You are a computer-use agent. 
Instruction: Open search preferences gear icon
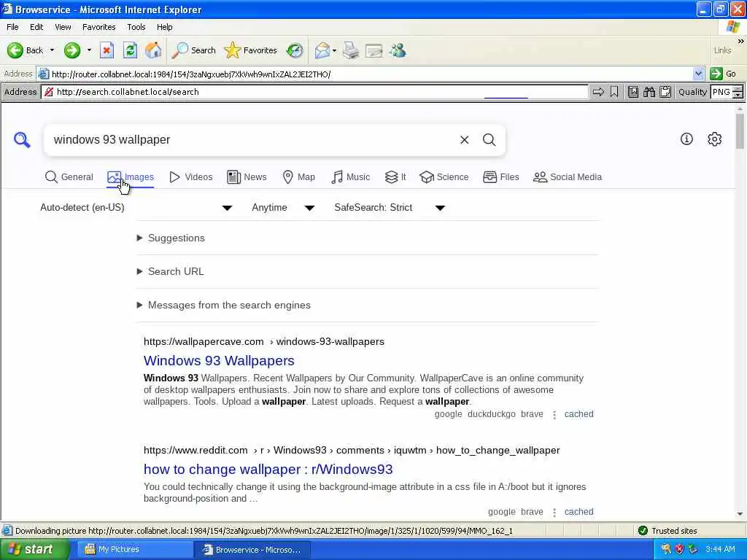(715, 139)
